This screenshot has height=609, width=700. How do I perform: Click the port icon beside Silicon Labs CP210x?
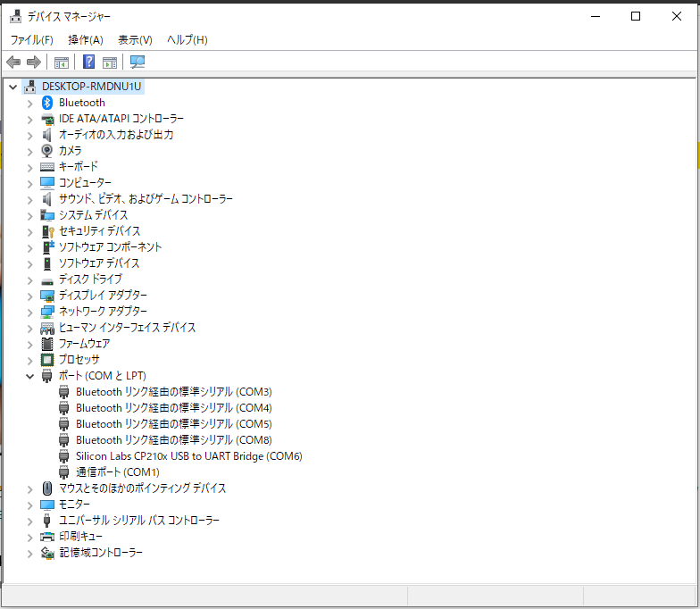click(64, 456)
